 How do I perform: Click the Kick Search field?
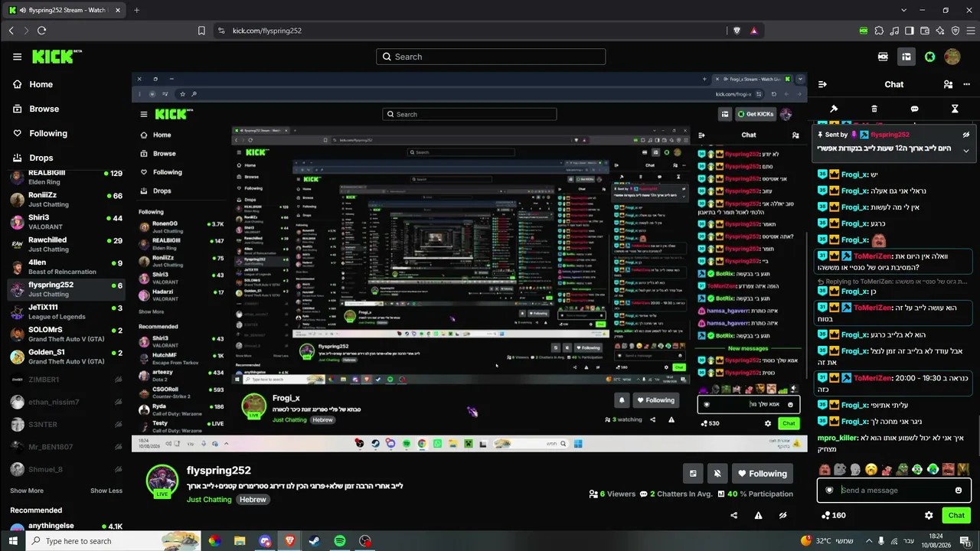pyautogui.click(x=491, y=57)
